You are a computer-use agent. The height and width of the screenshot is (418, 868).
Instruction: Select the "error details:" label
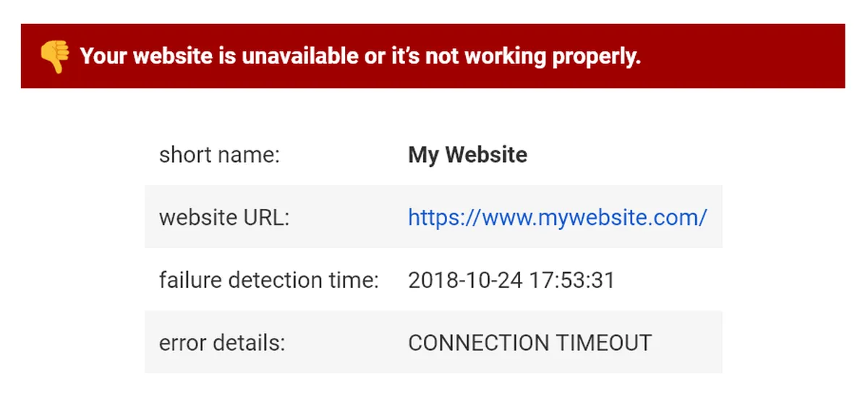pos(222,343)
